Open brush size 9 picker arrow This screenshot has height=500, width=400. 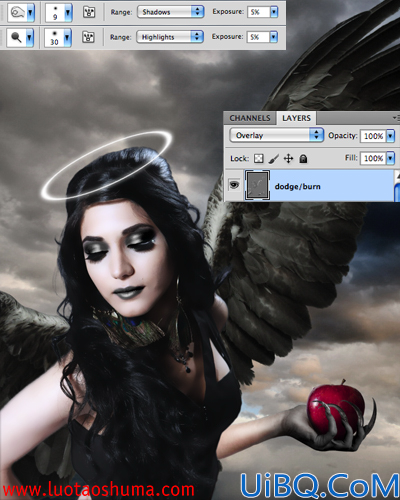tap(68, 13)
